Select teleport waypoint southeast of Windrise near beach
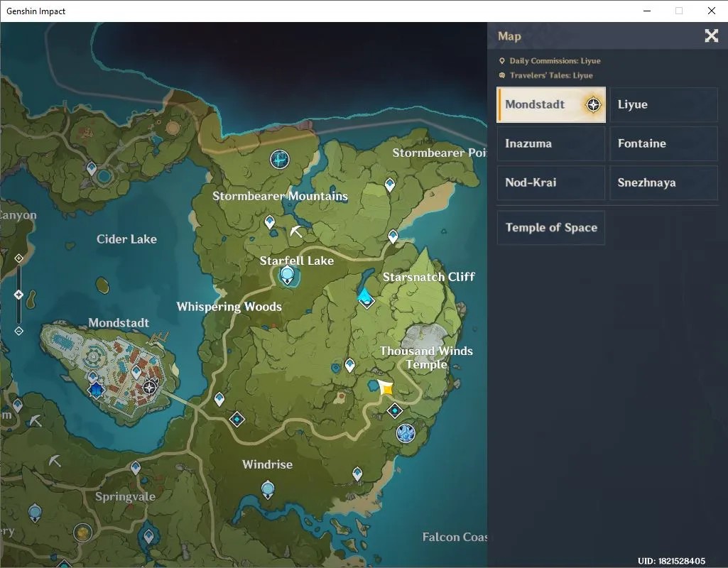 coord(357,474)
